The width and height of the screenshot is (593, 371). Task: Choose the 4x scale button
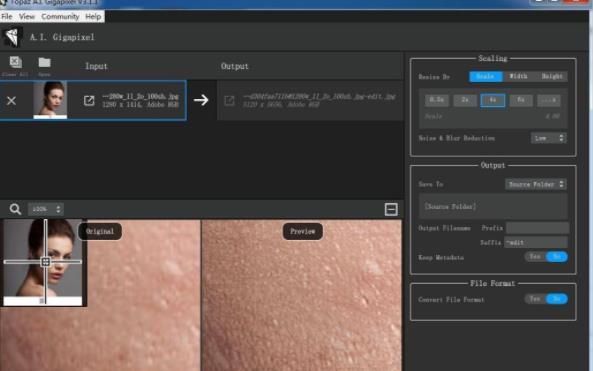coord(493,100)
